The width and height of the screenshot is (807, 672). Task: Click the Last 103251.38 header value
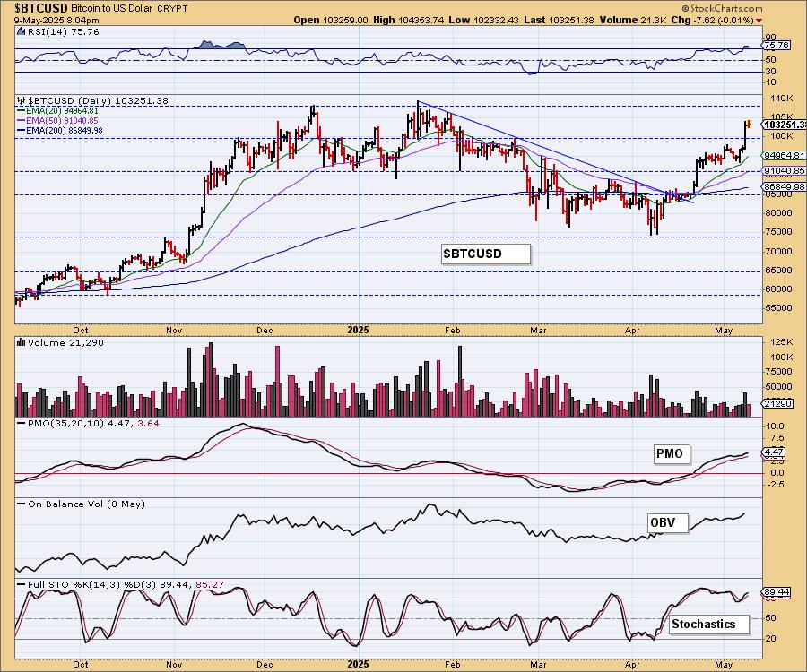click(x=559, y=20)
